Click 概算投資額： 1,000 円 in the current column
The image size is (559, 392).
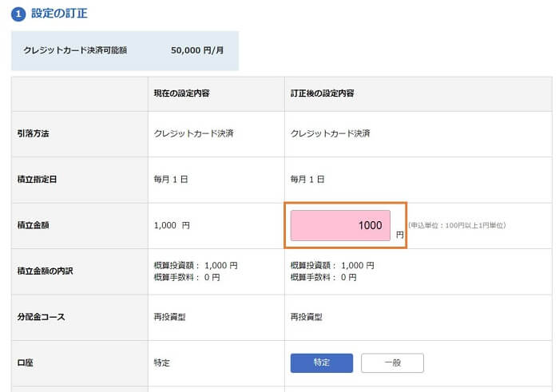(196, 266)
